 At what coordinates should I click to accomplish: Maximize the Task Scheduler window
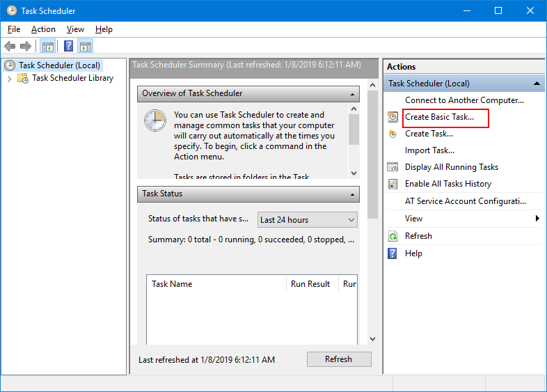(x=498, y=11)
